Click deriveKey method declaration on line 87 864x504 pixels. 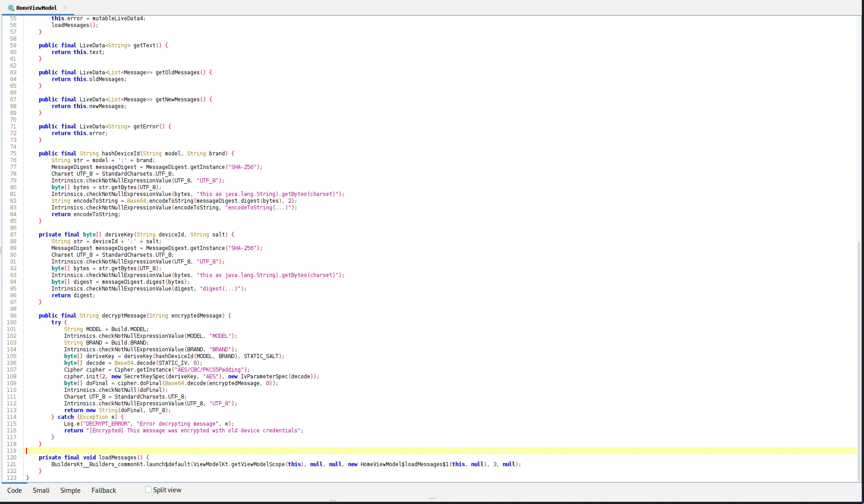pos(119,235)
